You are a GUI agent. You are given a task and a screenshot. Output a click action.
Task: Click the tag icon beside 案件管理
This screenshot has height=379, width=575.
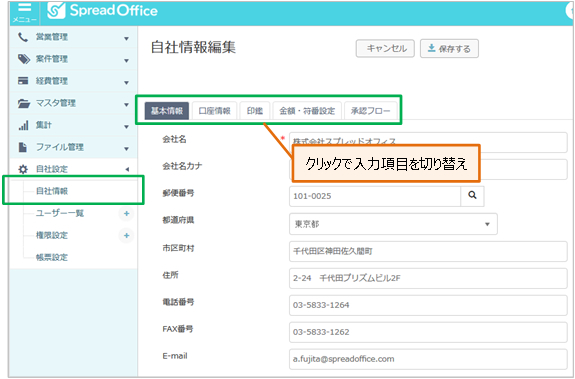tap(24, 59)
